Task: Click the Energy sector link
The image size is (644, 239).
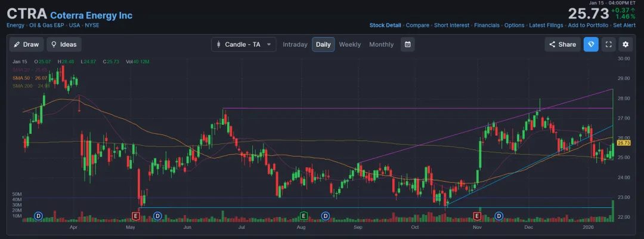Action: (x=15, y=25)
